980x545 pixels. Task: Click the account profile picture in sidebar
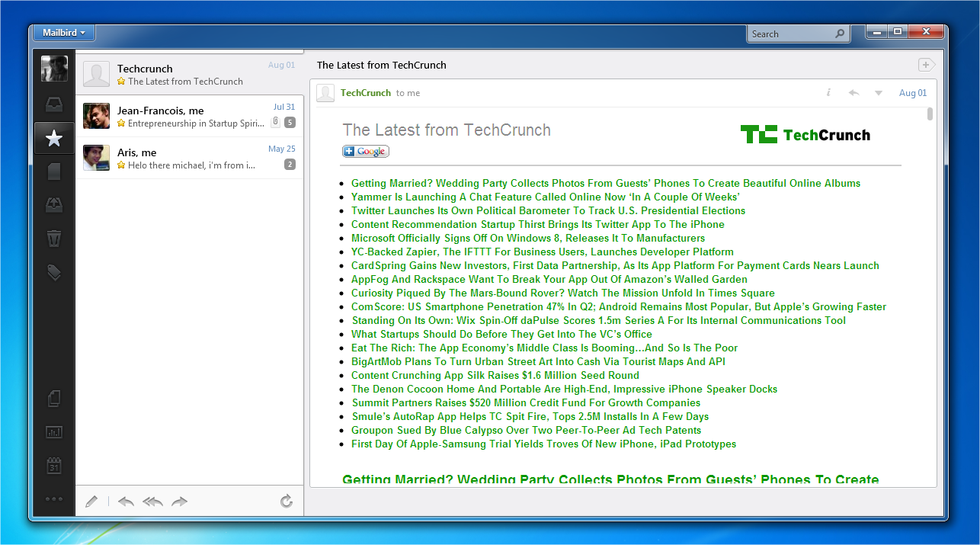54,69
